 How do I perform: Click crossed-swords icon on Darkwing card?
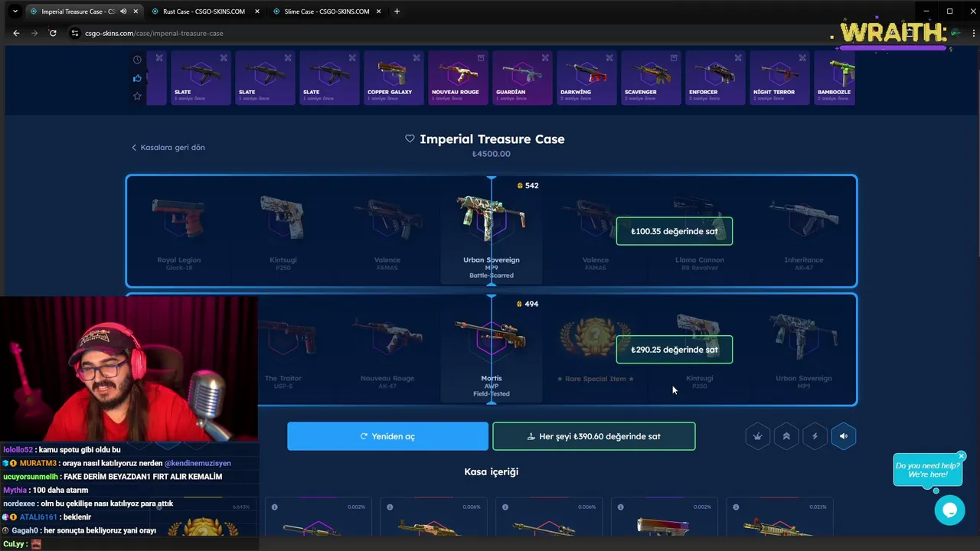click(609, 57)
